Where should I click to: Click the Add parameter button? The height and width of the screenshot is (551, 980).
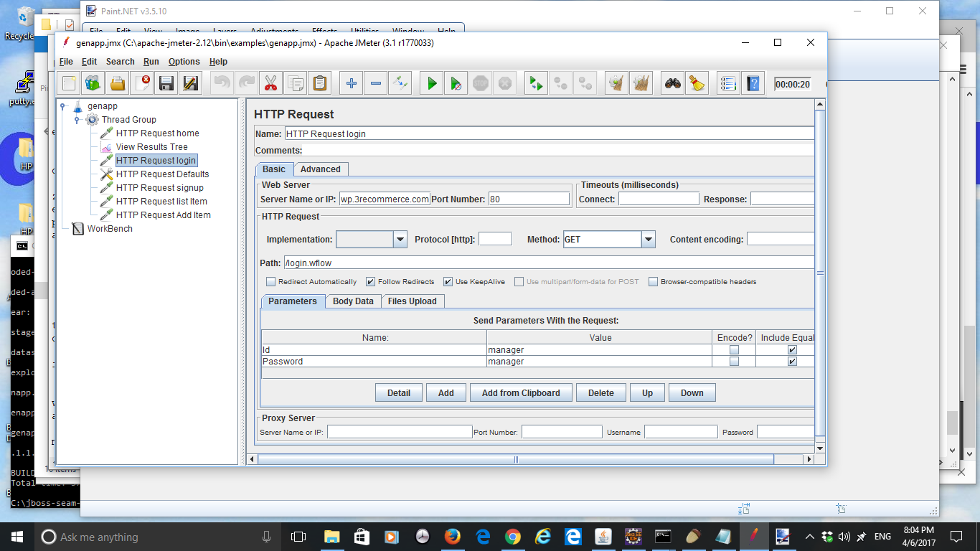click(446, 392)
